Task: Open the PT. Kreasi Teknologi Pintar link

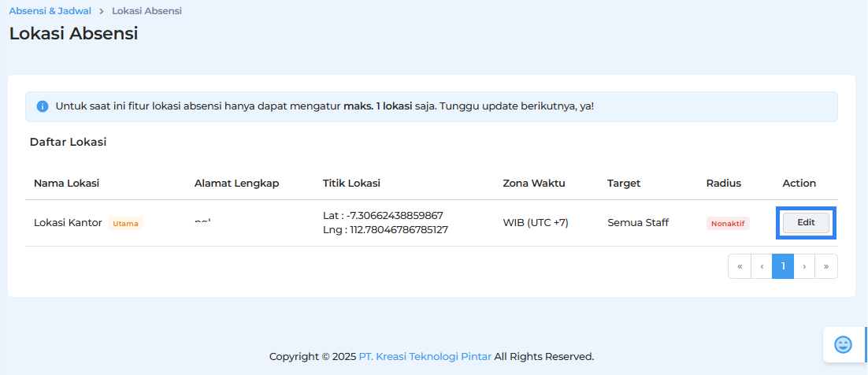Action: [x=425, y=357]
